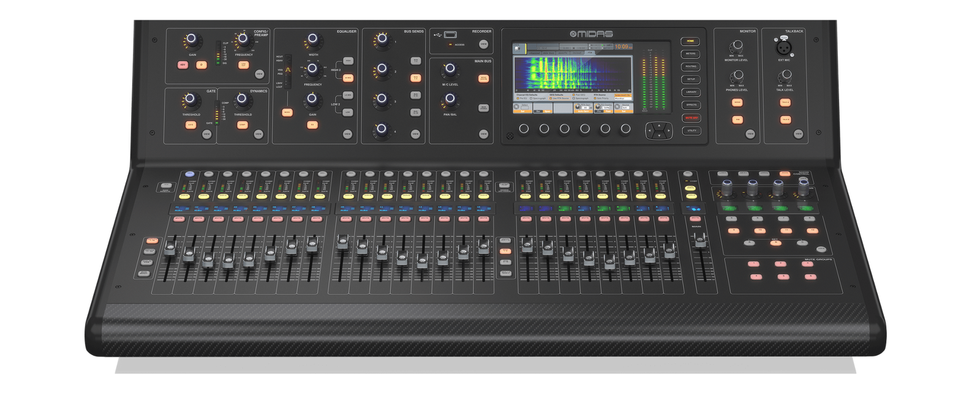980x412 pixels.
Task: Click the spectrogram display on the screen
Action: pos(572,73)
